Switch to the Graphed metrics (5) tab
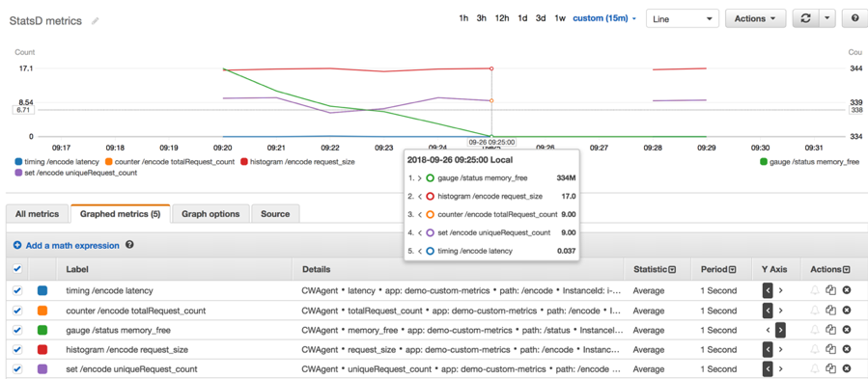Image resolution: width=868 pixels, height=379 pixels. pos(120,213)
